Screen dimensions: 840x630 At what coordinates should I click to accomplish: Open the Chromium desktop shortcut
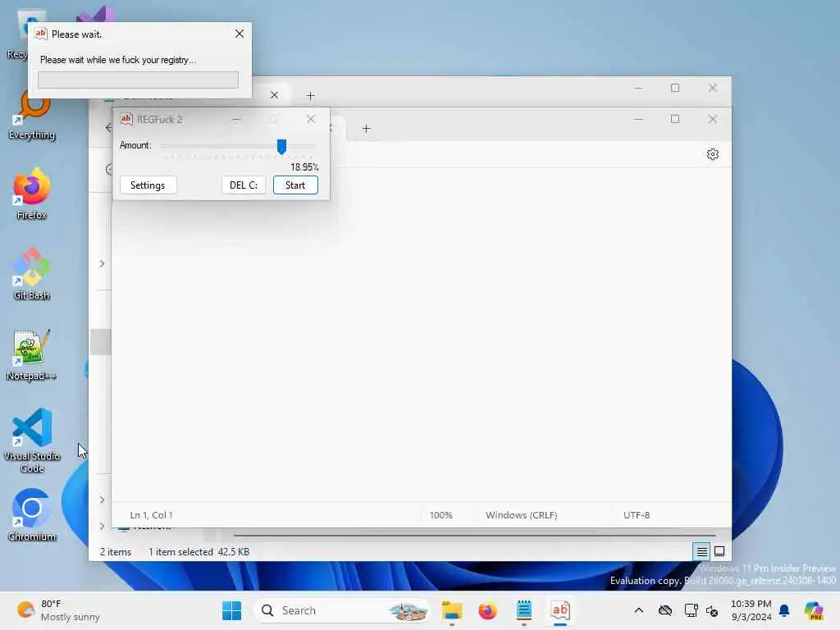pyautogui.click(x=32, y=515)
